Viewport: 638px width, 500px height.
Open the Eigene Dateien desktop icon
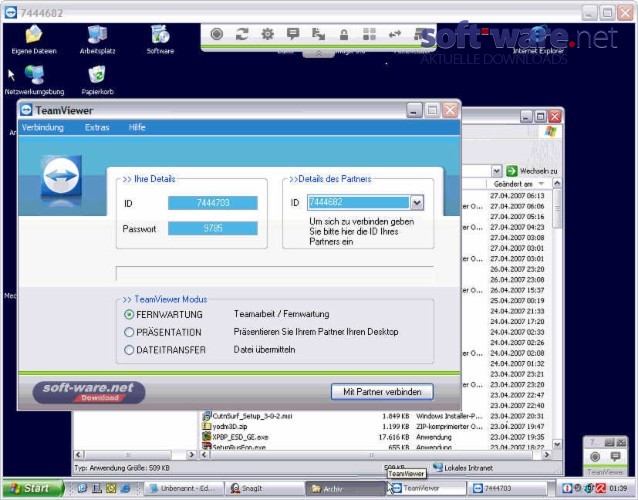point(34,39)
